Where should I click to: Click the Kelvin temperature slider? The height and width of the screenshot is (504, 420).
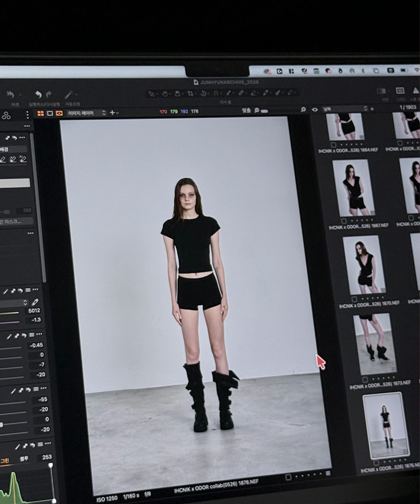click(x=10, y=313)
